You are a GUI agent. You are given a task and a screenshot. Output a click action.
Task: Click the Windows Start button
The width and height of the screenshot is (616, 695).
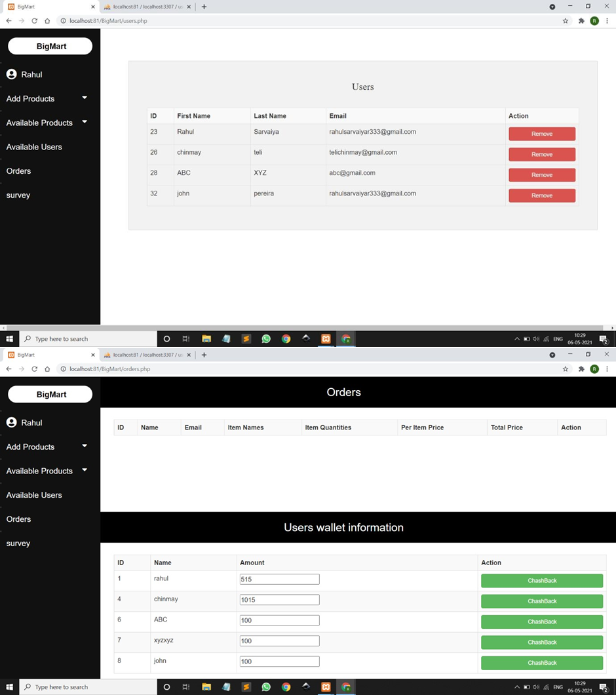9,338
